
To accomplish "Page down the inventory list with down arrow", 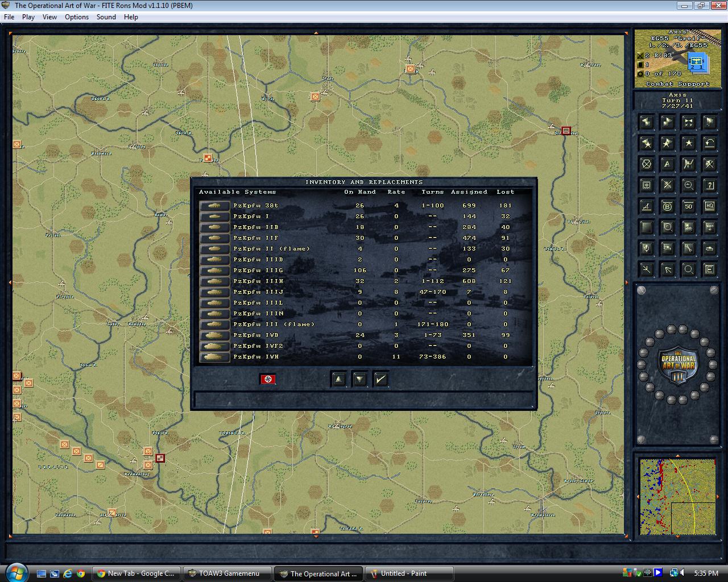I will pos(359,379).
